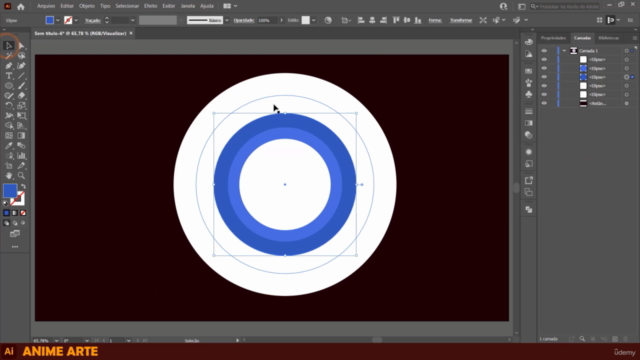Open the Editar menu
Screen dimensions: 640x360
[x=67, y=6]
